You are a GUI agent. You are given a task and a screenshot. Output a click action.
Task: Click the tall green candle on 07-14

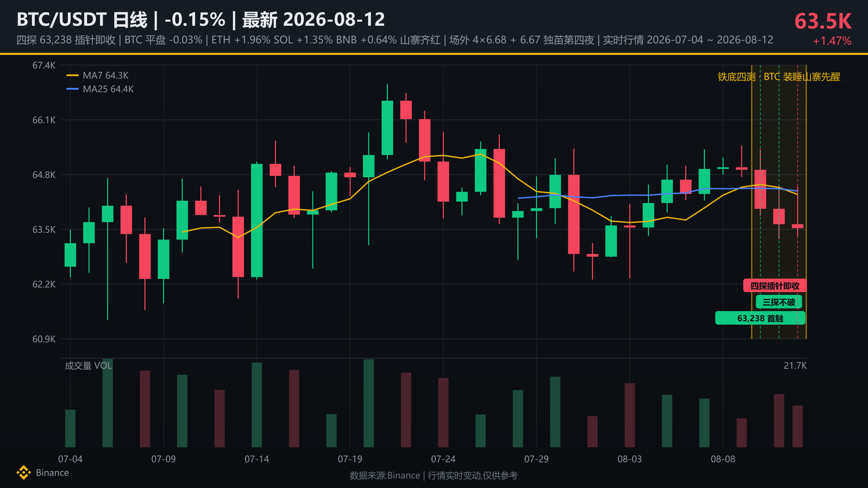click(257, 220)
